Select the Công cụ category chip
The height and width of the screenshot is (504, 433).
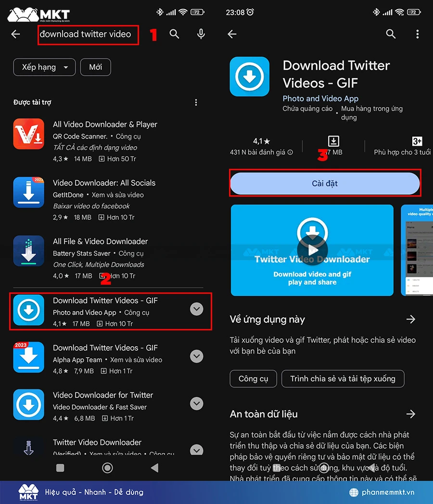click(x=254, y=378)
